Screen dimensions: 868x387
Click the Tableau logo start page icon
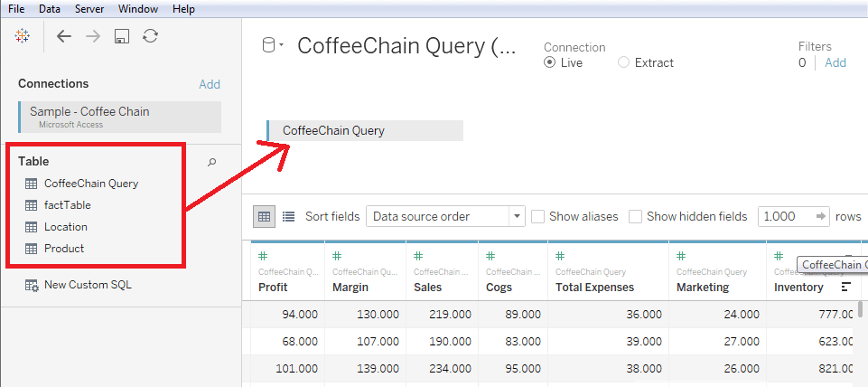point(23,36)
